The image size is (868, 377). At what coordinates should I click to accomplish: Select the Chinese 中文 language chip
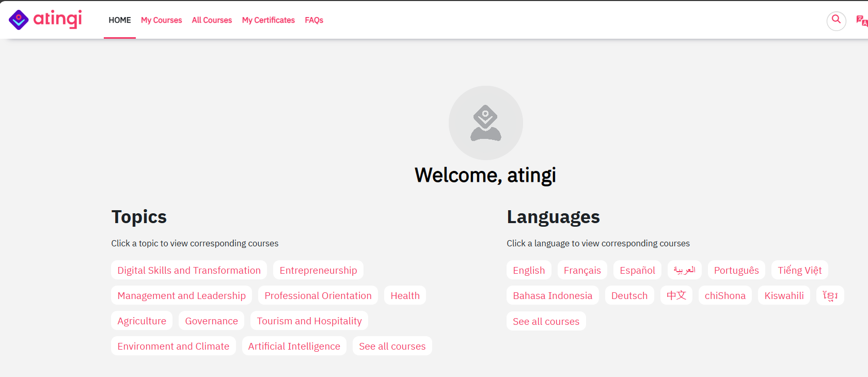[676, 295]
